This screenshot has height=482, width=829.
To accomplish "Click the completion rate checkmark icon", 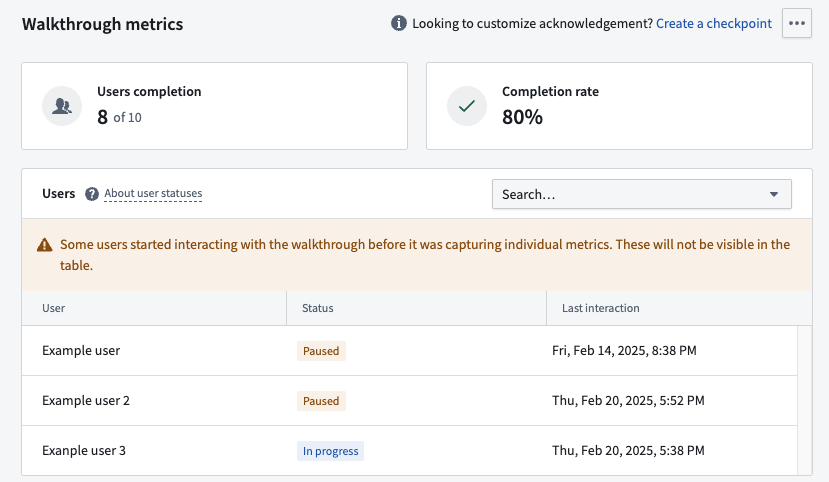I will click(467, 106).
